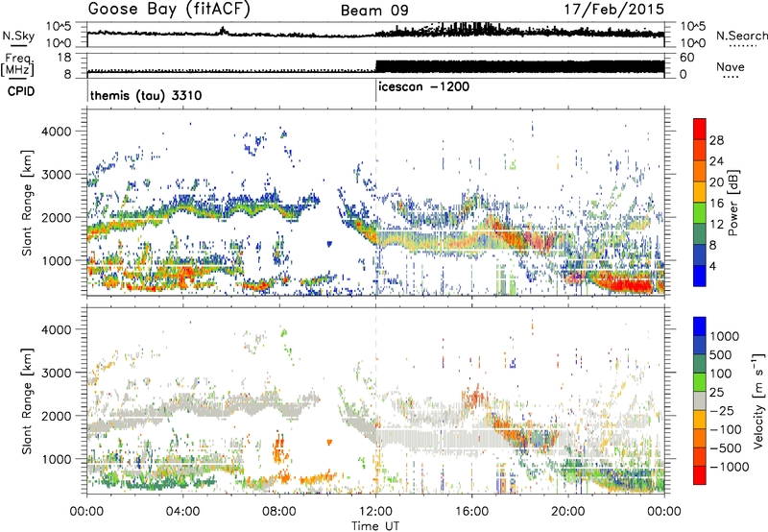
Task: Select the 'themis (tau) 3310' CPID entry
Action: (146, 95)
